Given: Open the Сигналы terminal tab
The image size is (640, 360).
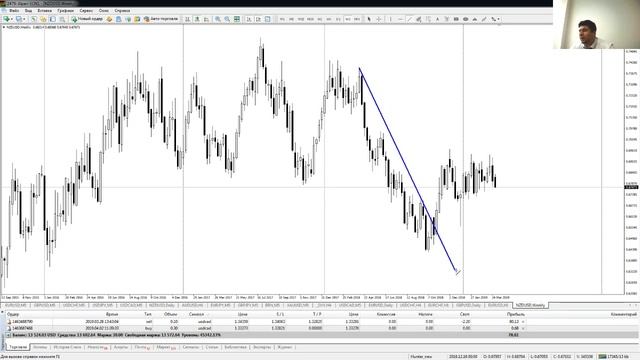Looking at the screenshot, I should 191,347.
